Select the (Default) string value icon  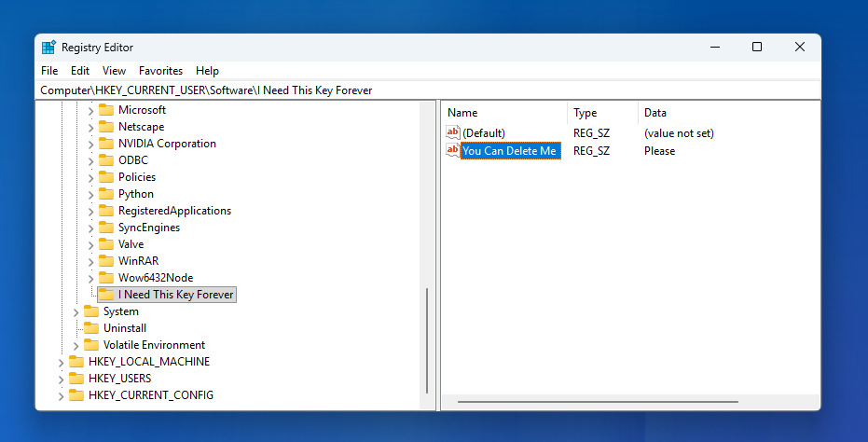coord(453,132)
